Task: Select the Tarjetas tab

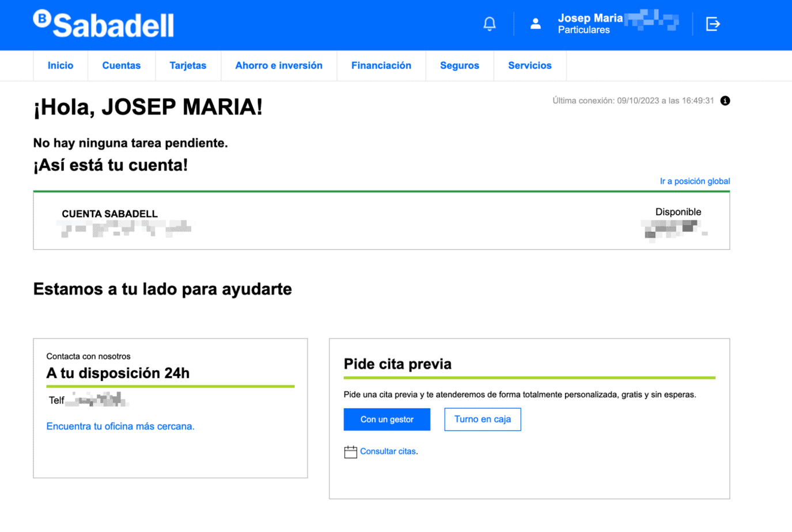Action: pyautogui.click(x=188, y=66)
